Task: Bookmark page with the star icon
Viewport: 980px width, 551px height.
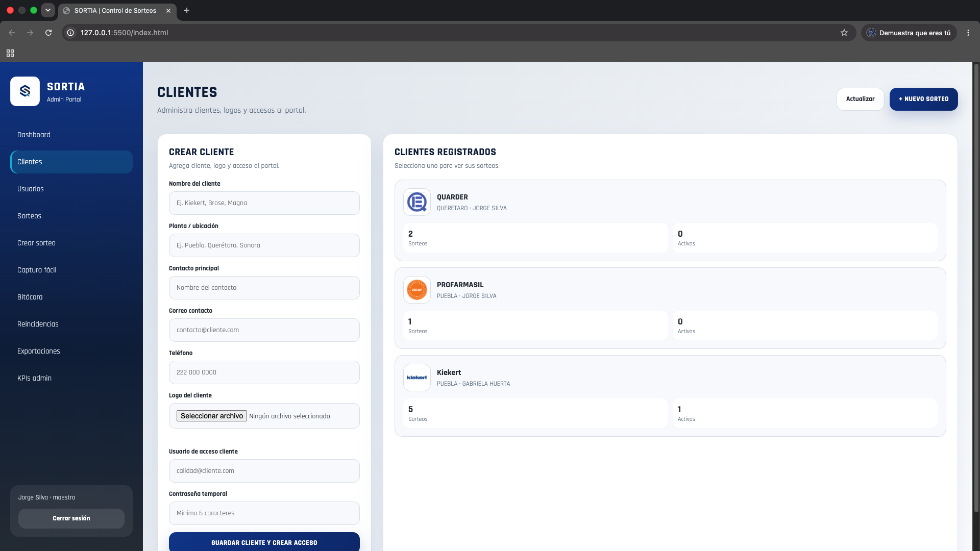Action: click(844, 33)
